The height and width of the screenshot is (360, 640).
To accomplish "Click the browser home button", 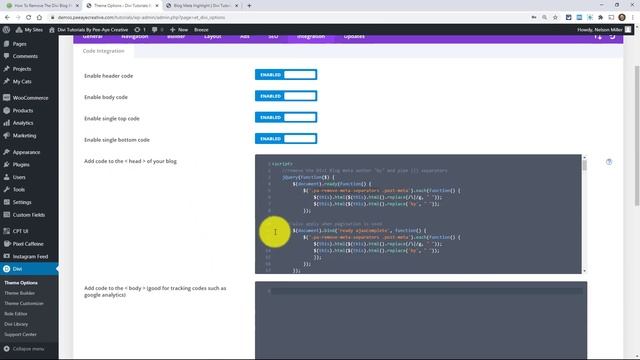I will click(39, 18).
